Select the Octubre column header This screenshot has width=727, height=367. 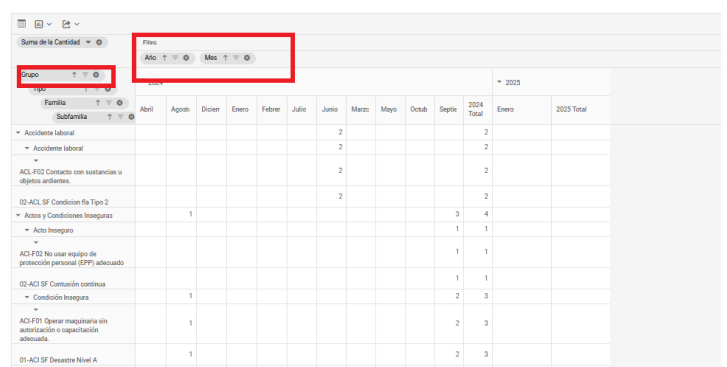419,109
